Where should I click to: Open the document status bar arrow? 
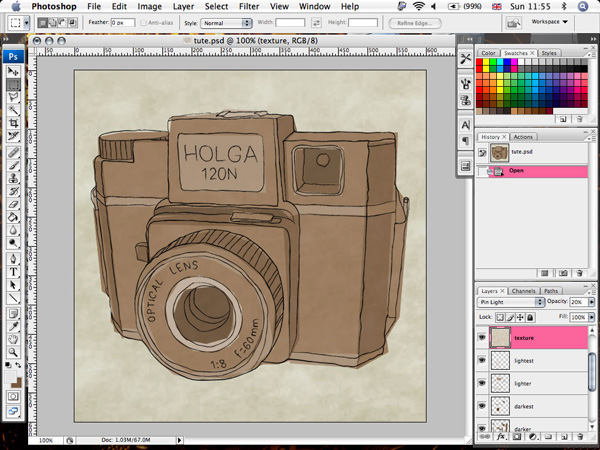pos(179,440)
